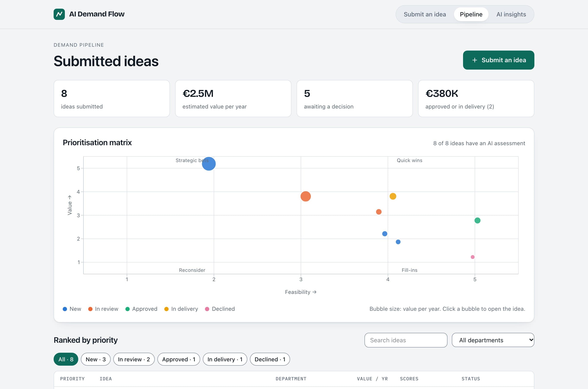
Task: Click the blue bubble at feasibility 4, value 2.2
Action: [x=385, y=234]
